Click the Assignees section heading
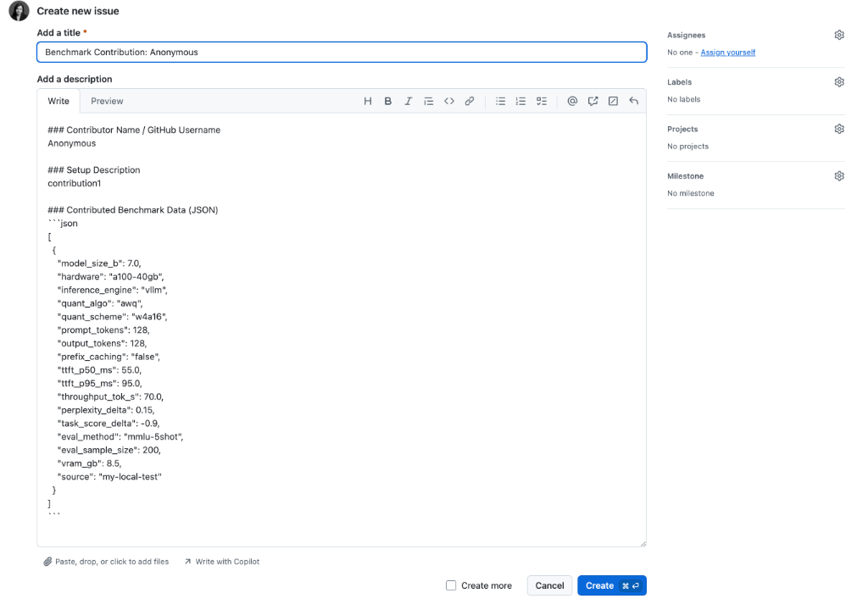This screenshot has height=604, width=868. [x=686, y=35]
